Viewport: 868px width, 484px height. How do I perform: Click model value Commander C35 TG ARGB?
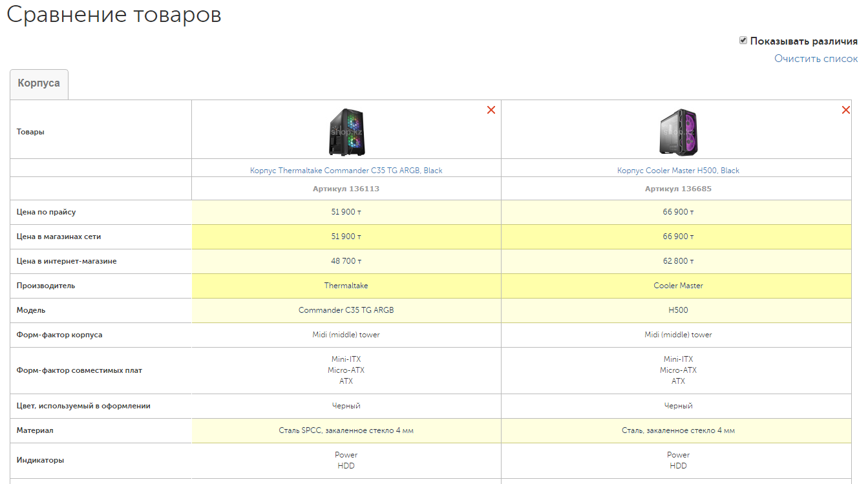(x=346, y=310)
